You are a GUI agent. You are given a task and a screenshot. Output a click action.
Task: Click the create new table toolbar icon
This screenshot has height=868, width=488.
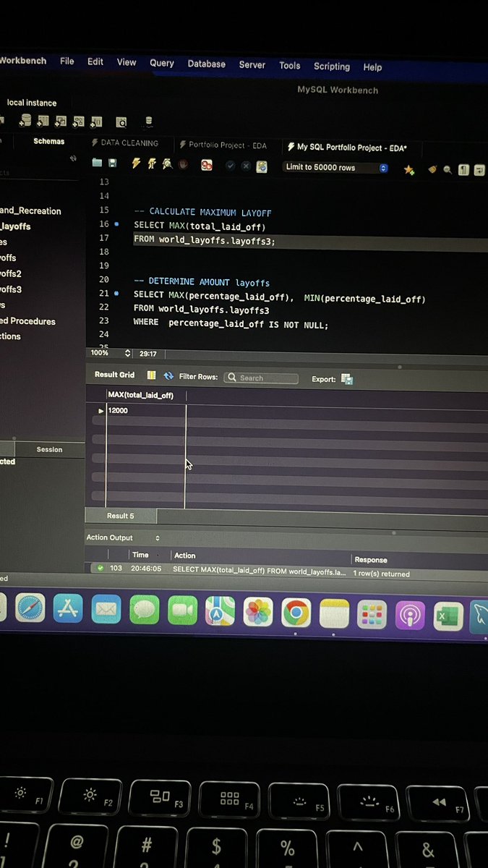click(x=43, y=121)
